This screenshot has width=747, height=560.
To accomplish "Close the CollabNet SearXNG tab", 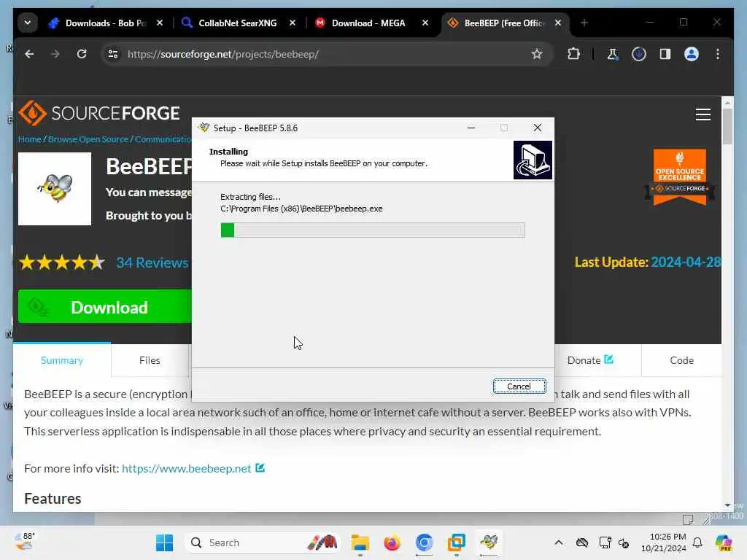I will tap(293, 23).
